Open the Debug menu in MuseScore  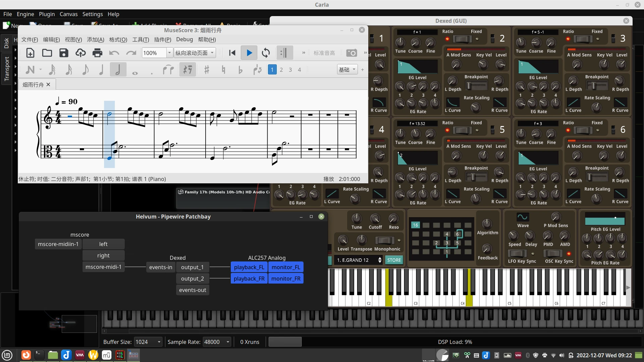pos(184,40)
